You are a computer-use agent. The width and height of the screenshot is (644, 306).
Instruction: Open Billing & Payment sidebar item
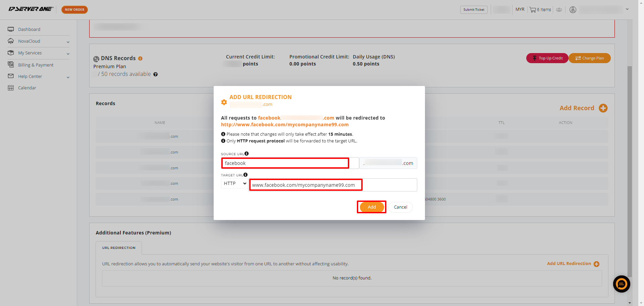[36, 65]
